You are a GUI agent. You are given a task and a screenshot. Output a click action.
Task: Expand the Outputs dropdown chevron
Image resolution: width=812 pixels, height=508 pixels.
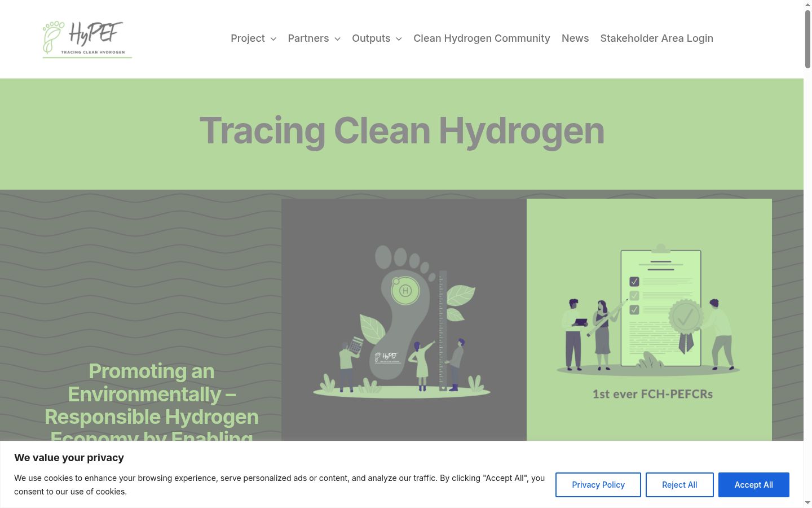tap(399, 39)
